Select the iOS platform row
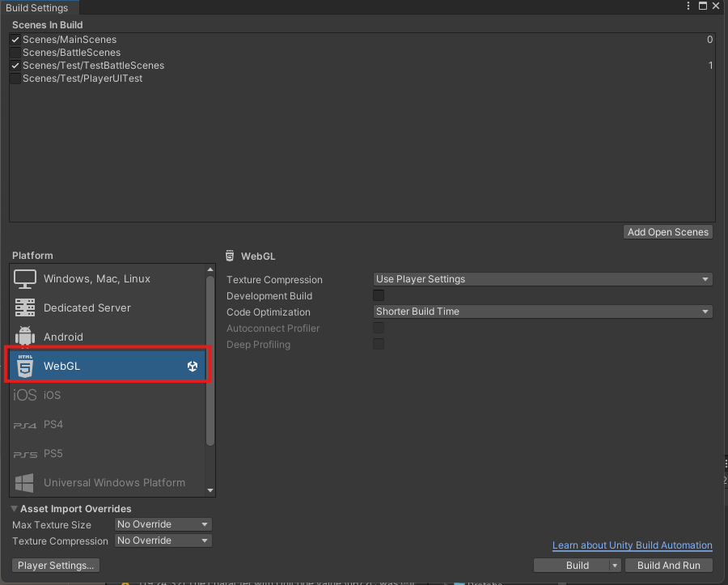The height and width of the screenshot is (585, 728). click(x=108, y=395)
